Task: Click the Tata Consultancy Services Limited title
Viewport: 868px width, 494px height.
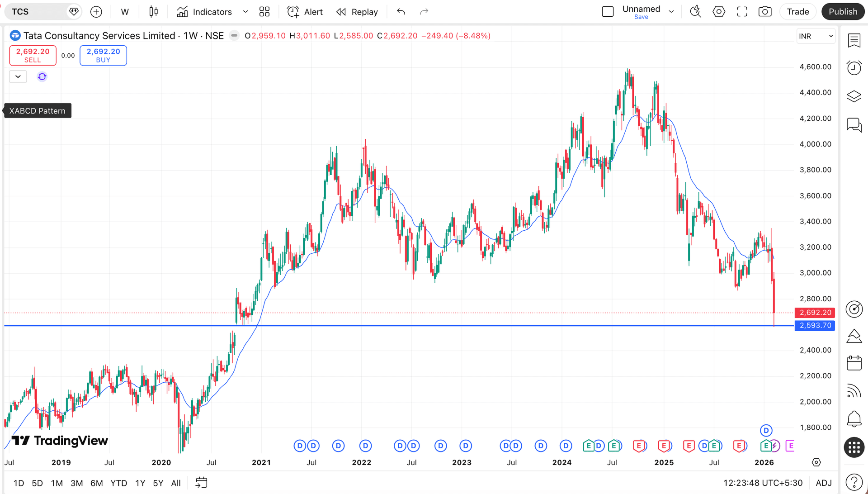Action: 99,36
